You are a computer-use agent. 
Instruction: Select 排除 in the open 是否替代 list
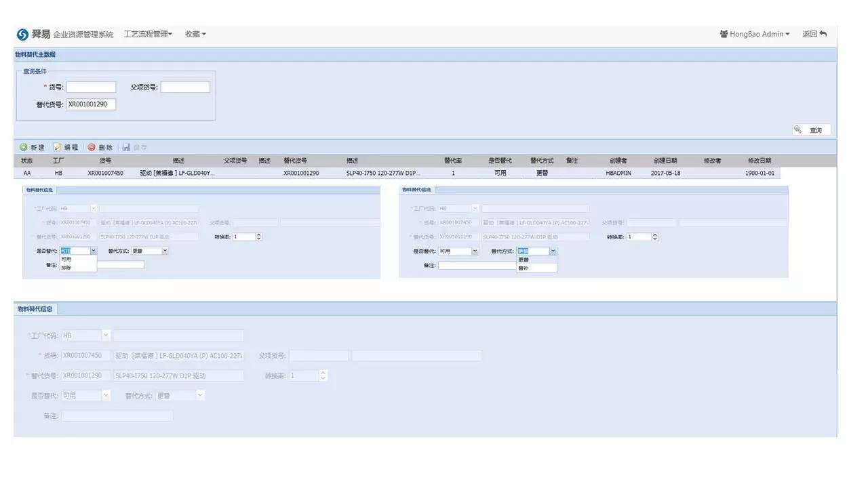coord(66,268)
